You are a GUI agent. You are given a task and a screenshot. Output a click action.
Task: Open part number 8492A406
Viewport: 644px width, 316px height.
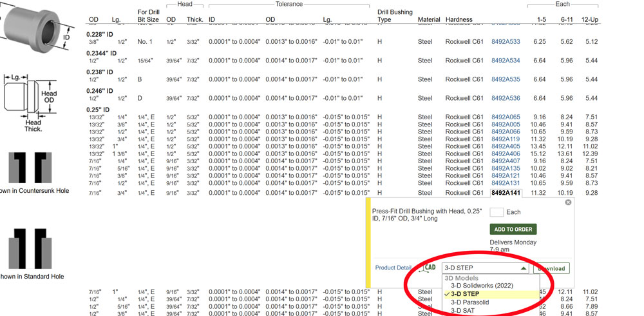click(x=506, y=153)
